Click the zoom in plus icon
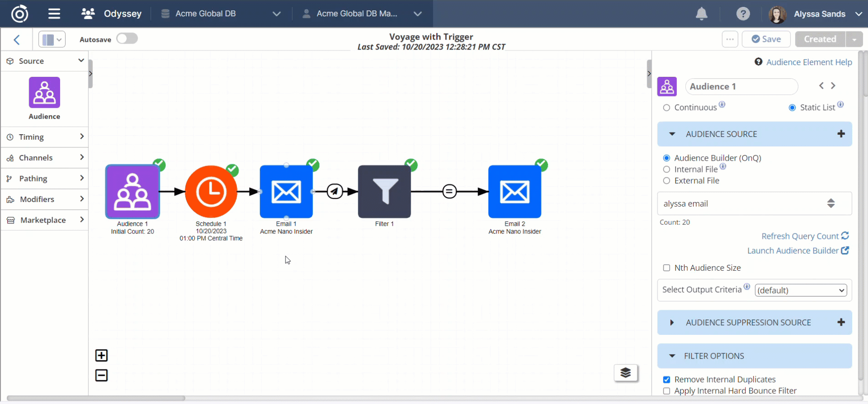Viewport: 868px width, 404px height. 102,355
